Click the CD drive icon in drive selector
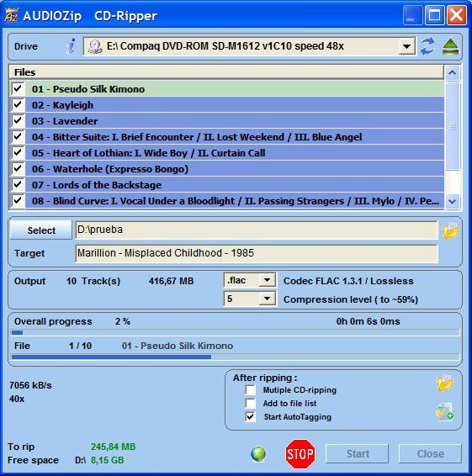Image resolution: width=472 pixels, height=476 pixels. (x=95, y=47)
